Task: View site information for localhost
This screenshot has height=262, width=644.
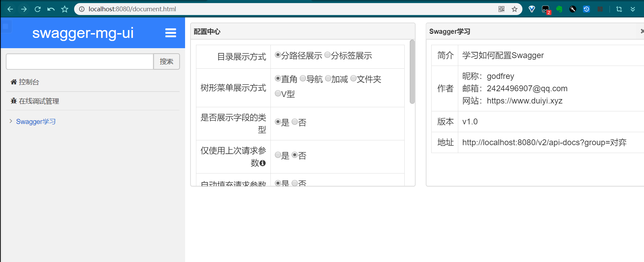Action: tap(82, 9)
